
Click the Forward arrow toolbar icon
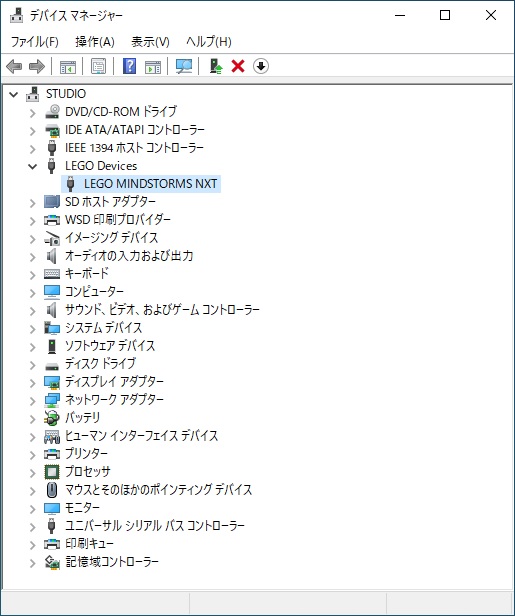[x=37, y=66]
